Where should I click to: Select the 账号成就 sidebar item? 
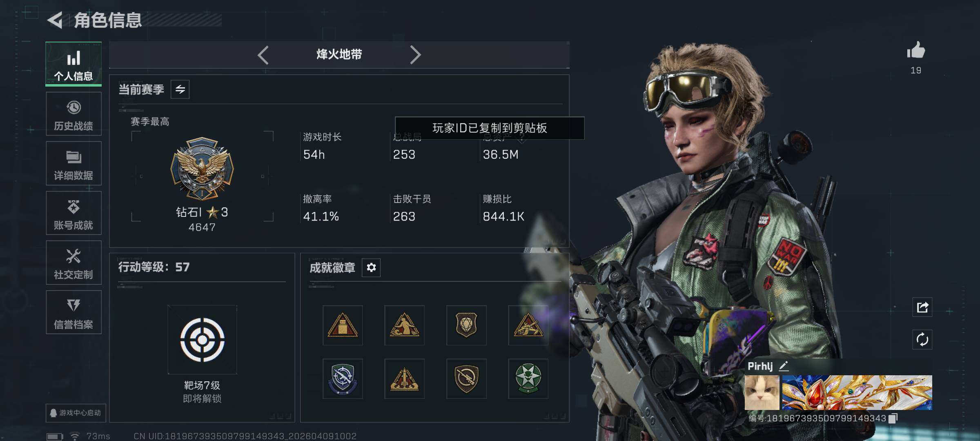click(73, 213)
